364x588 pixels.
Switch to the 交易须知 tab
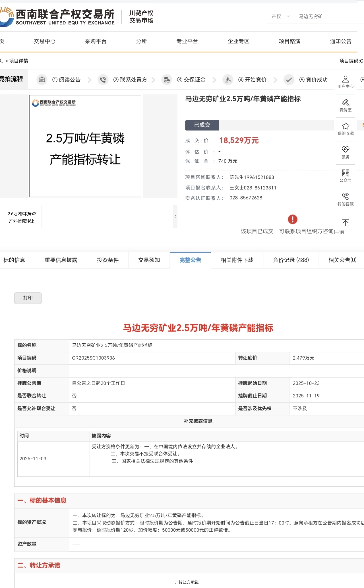pyautogui.click(x=149, y=260)
